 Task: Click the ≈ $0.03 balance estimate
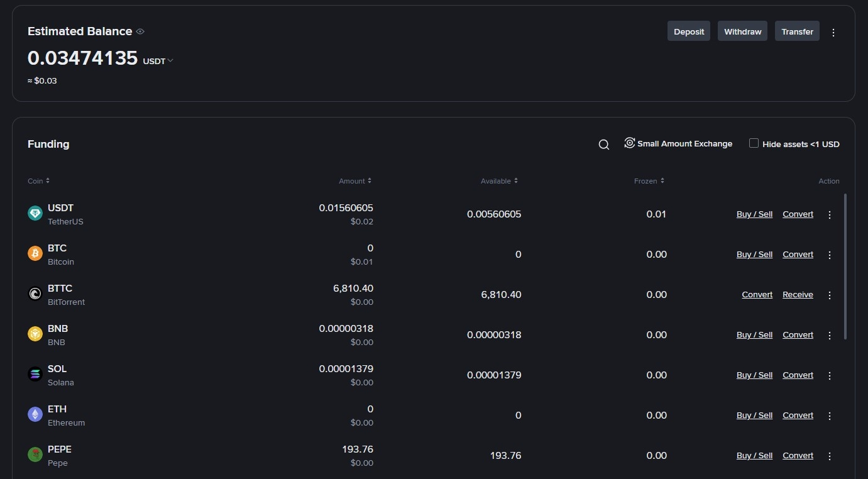point(42,81)
